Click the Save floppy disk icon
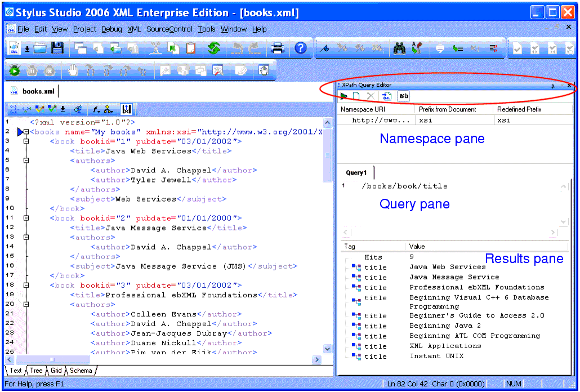Viewport: 580px width, 392px height. (x=57, y=48)
